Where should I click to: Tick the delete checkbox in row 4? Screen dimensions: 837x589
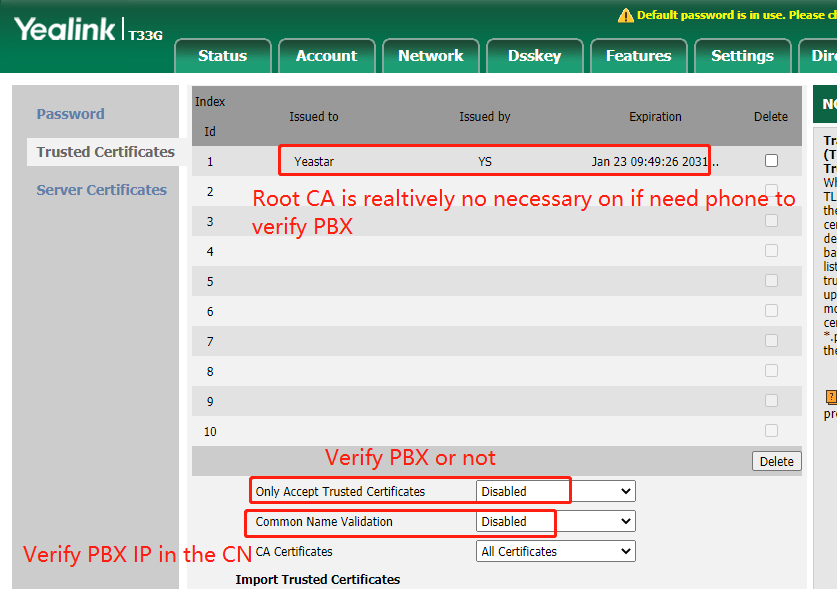tap(771, 250)
